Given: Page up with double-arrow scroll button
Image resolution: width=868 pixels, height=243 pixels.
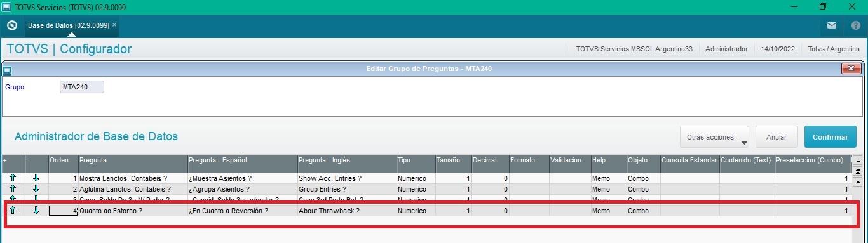Looking at the screenshot, I should click(857, 171).
